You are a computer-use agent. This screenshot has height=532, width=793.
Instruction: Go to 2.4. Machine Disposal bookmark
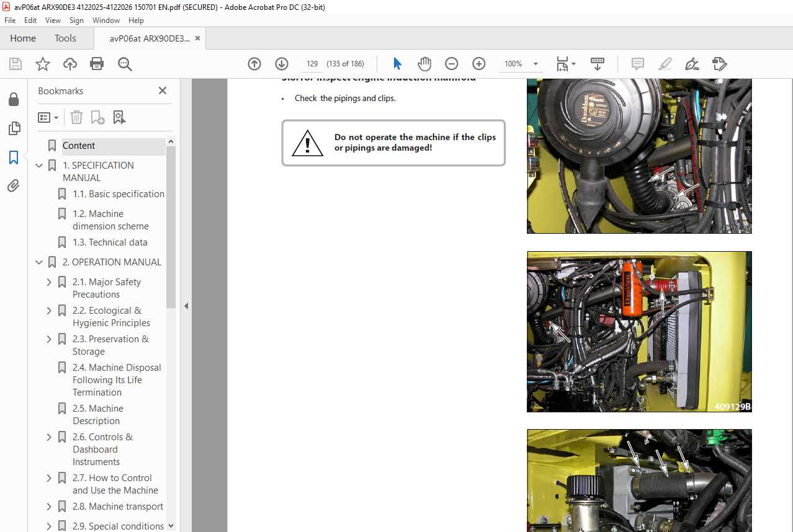117,380
